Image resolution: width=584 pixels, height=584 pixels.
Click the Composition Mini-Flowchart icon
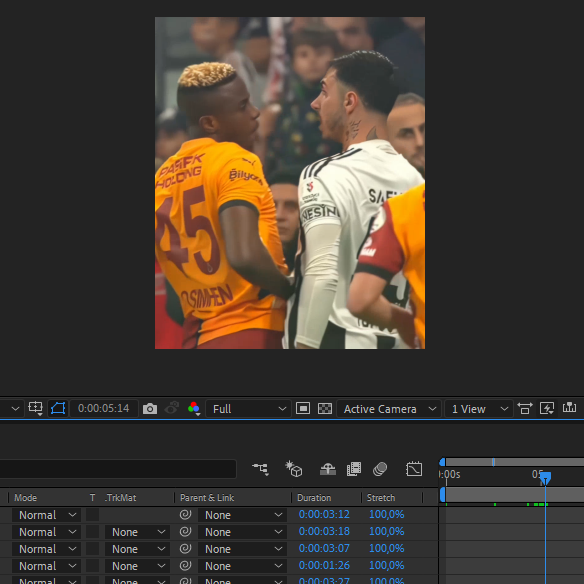[x=260, y=469]
